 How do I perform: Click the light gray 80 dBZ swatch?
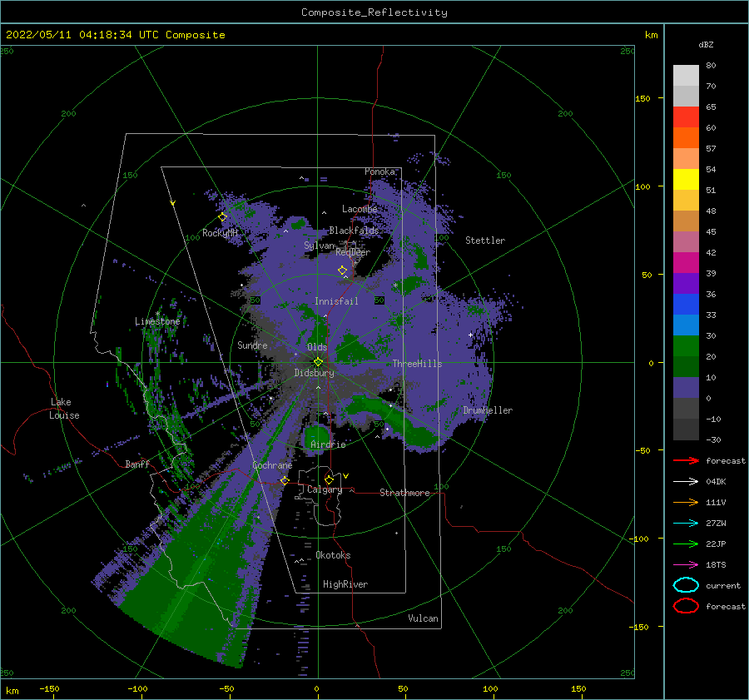686,75
